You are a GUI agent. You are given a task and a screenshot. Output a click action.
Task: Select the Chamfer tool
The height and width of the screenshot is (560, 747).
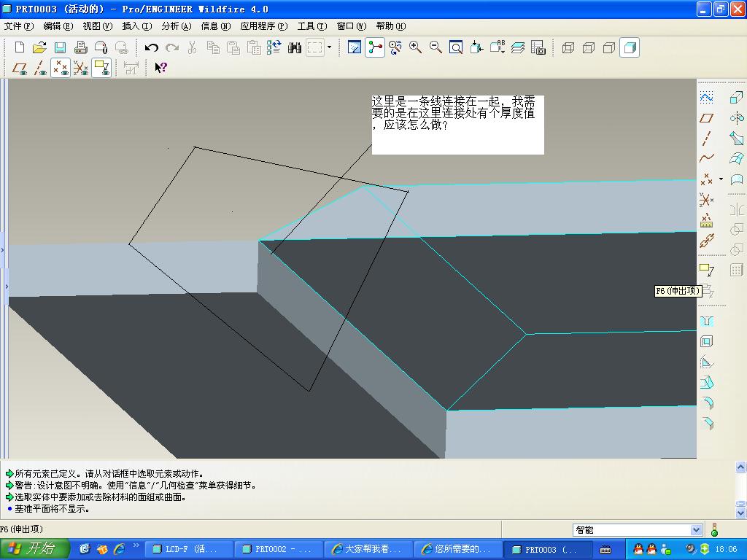706,424
